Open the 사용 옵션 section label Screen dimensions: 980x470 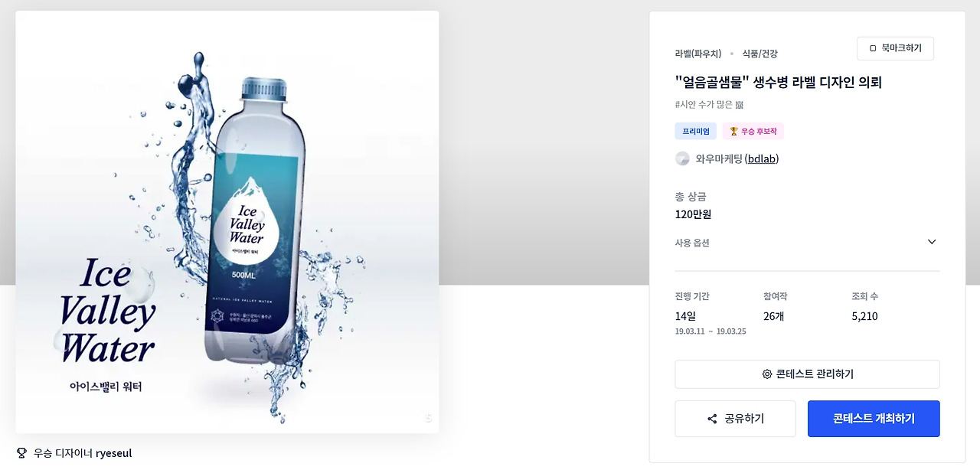(692, 243)
